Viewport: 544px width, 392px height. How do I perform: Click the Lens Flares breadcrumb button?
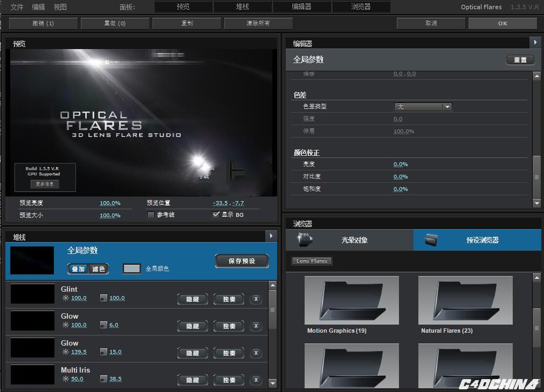[312, 261]
